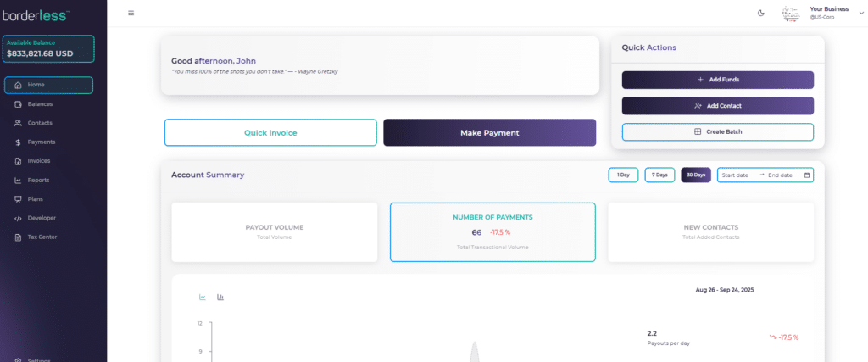The height and width of the screenshot is (362, 868).
Task: Go to Contacts in the sidebar
Action: coord(40,123)
